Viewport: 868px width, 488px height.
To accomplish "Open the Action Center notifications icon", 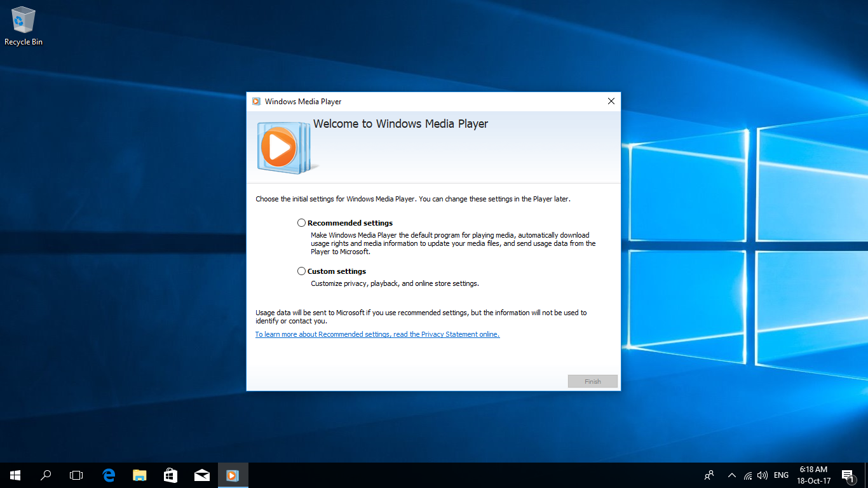I will click(848, 475).
